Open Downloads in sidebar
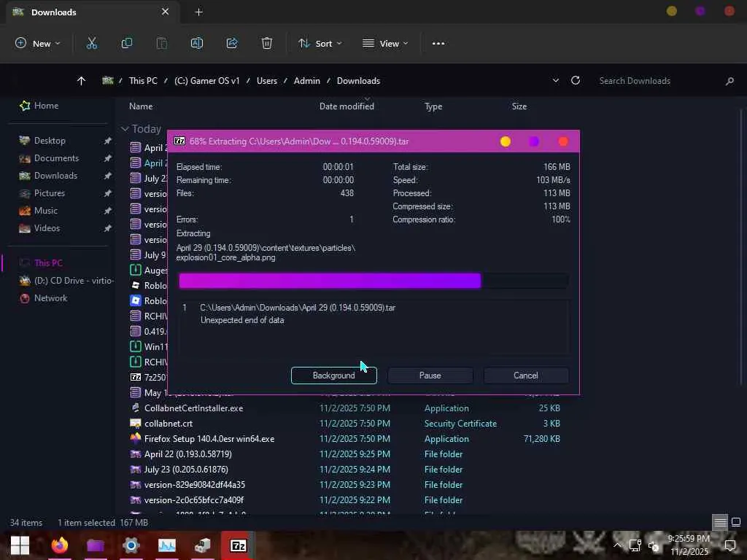Image resolution: width=747 pixels, height=560 pixels. click(x=47, y=176)
